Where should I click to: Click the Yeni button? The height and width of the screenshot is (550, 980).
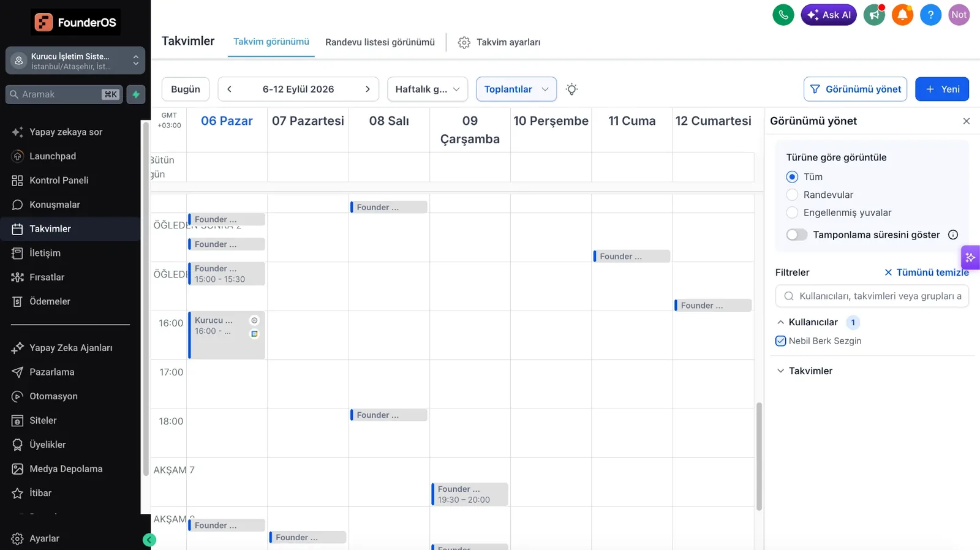pos(942,89)
